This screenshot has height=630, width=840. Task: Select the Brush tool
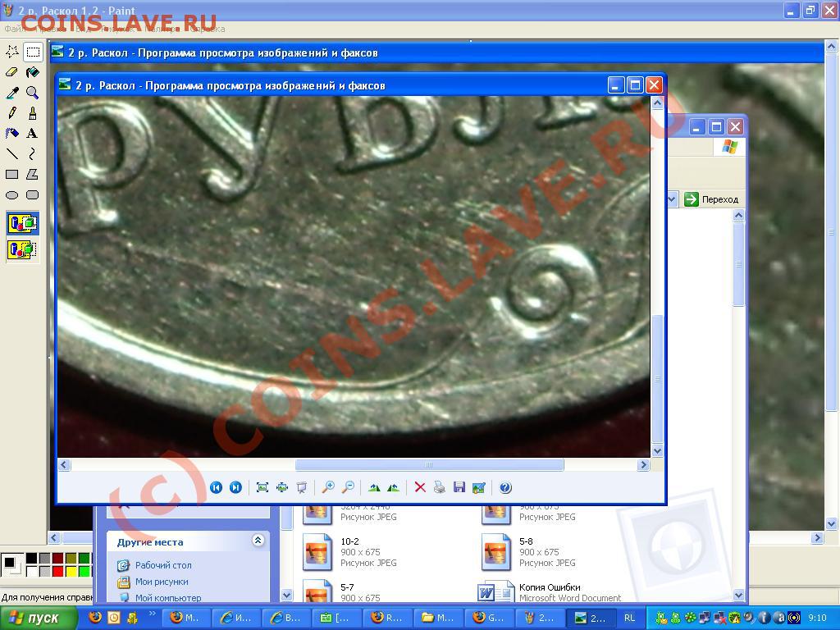tap(33, 113)
